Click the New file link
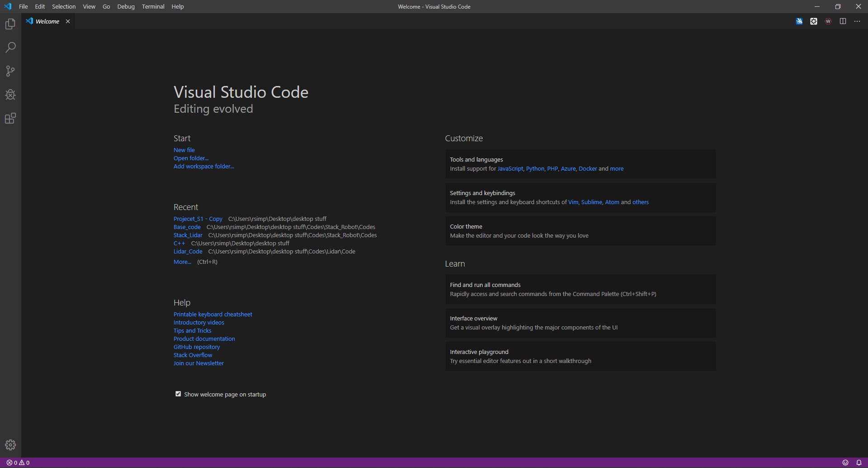This screenshot has width=868, height=468. (x=184, y=150)
